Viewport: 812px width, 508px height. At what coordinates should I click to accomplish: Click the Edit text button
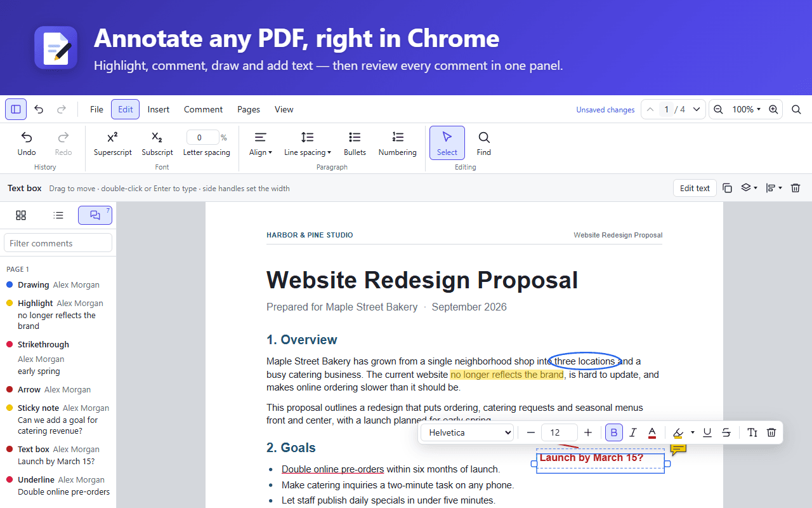point(695,188)
